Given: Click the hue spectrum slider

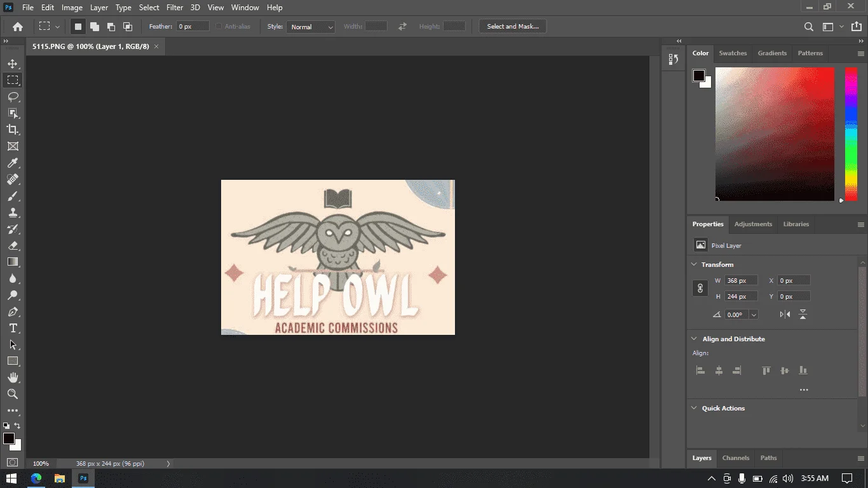Looking at the screenshot, I should click(x=851, y=133).
